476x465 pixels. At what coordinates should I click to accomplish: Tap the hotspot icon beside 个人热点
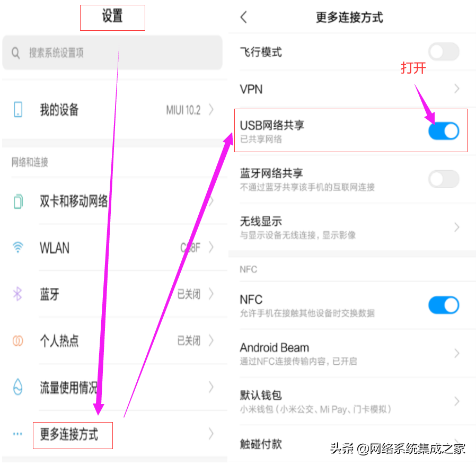coord(17,340)
